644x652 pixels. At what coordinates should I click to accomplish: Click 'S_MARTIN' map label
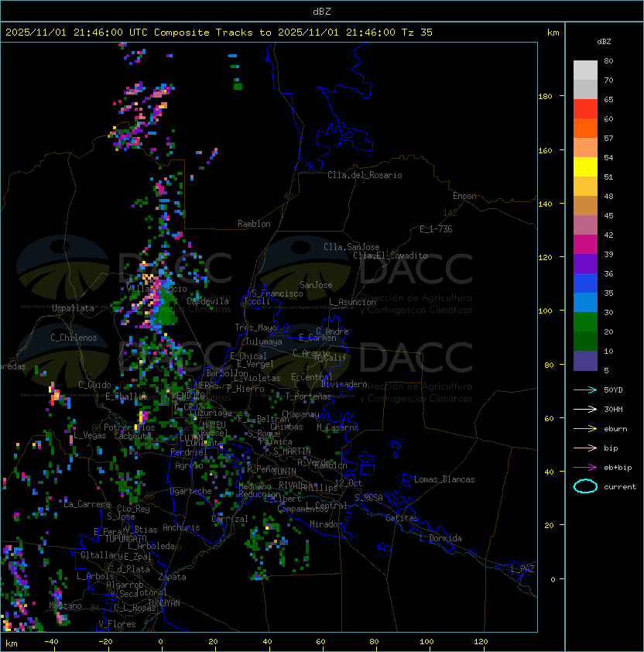tap(292, 451)
